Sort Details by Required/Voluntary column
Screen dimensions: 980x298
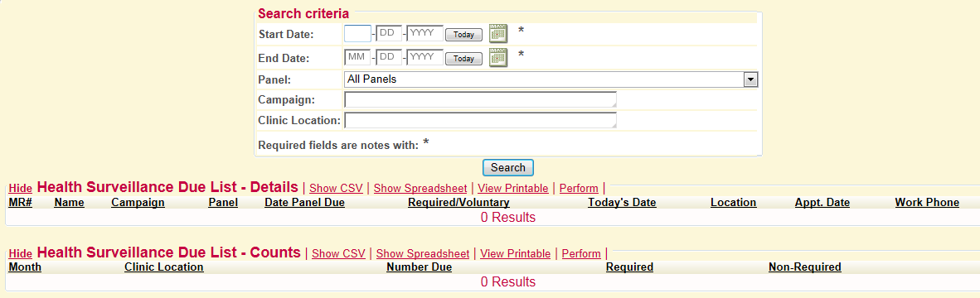click(x=458, y=203)
